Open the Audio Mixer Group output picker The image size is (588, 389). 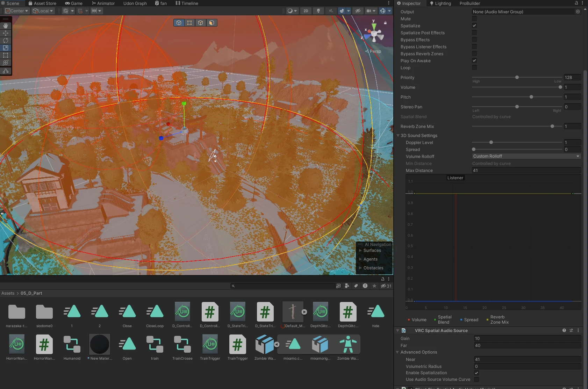coord(578,12)
